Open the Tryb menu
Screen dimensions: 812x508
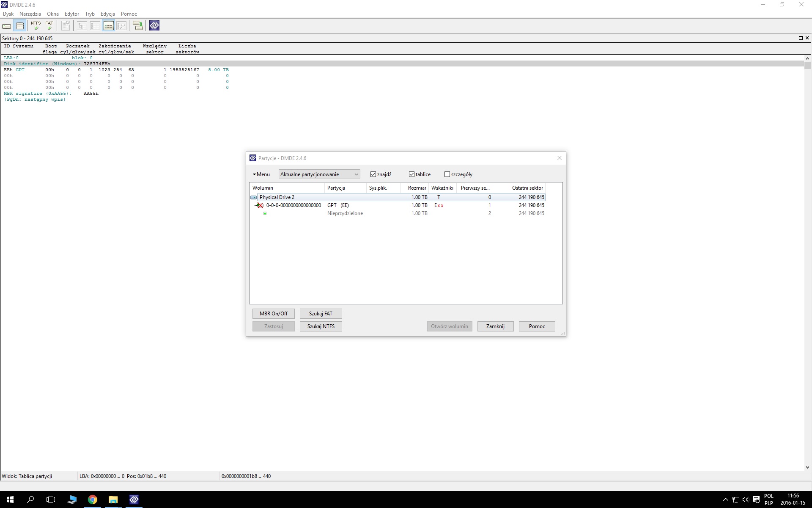pos(90,14)
